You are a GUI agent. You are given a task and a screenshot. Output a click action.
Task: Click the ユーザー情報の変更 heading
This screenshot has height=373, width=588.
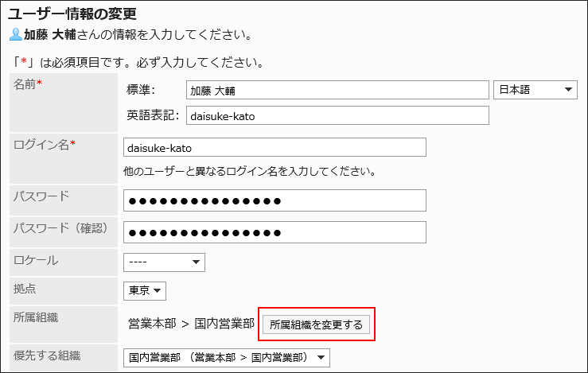tap(72, 14)
